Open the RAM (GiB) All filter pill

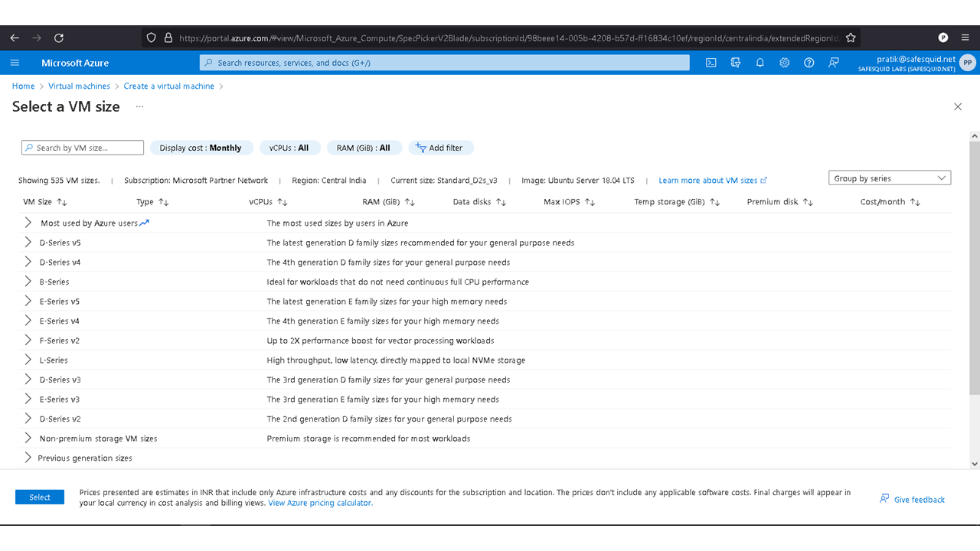click(364, 148)
